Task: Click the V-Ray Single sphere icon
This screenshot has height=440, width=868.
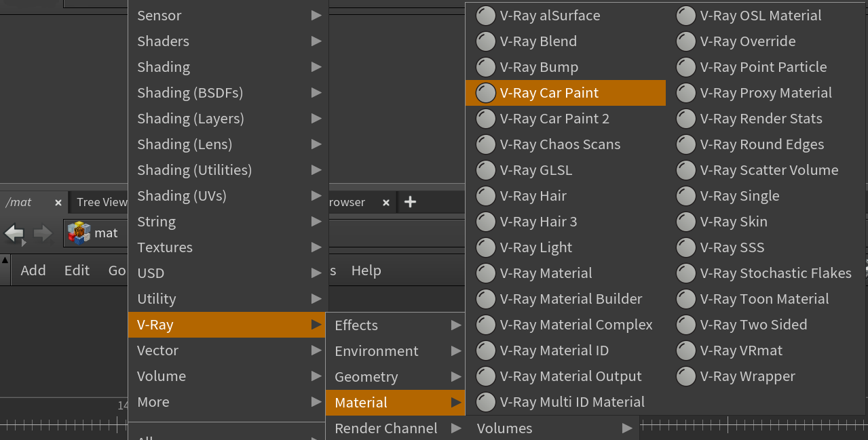Action: (686, 196)
